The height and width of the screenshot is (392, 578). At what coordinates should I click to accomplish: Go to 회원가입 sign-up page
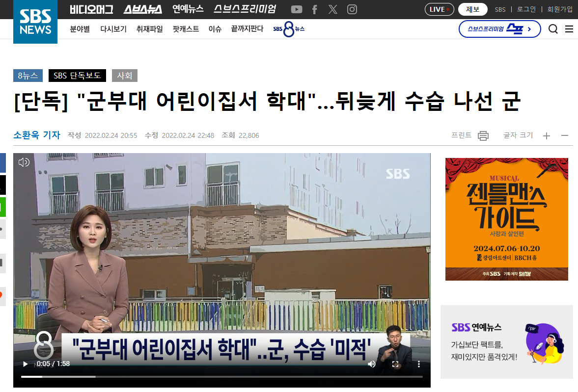(560, 9)
